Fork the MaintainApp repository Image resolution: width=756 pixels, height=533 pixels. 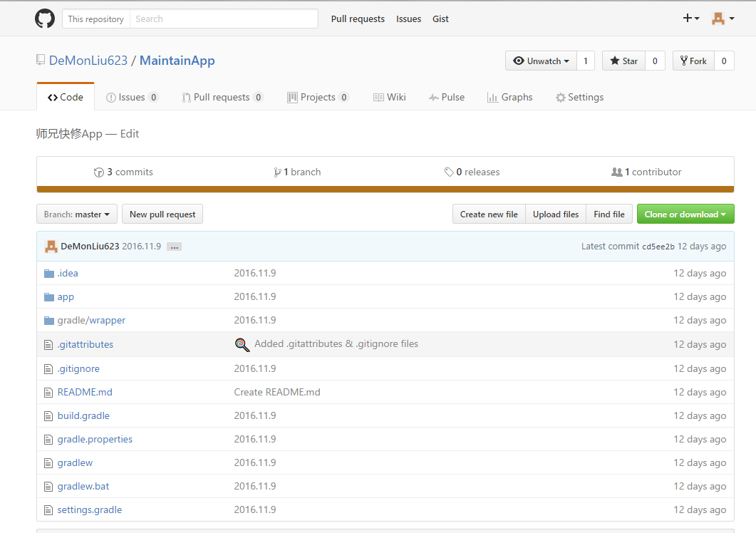(693, 61)
